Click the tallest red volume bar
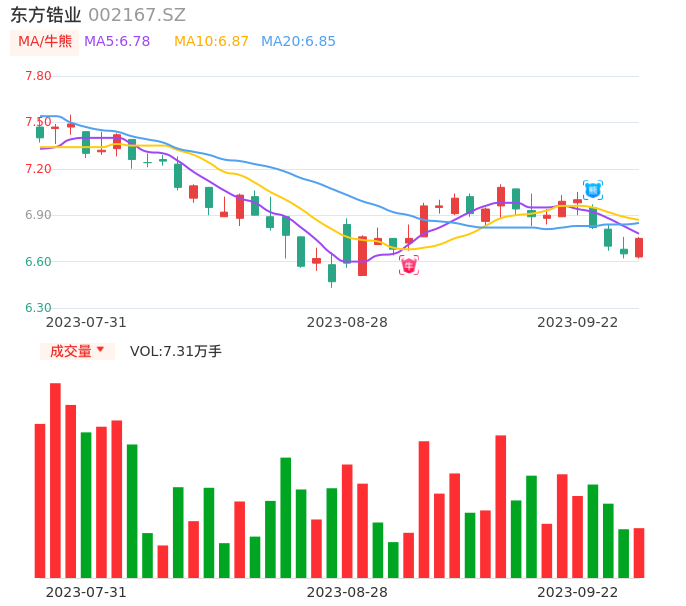 pos(55,480)
